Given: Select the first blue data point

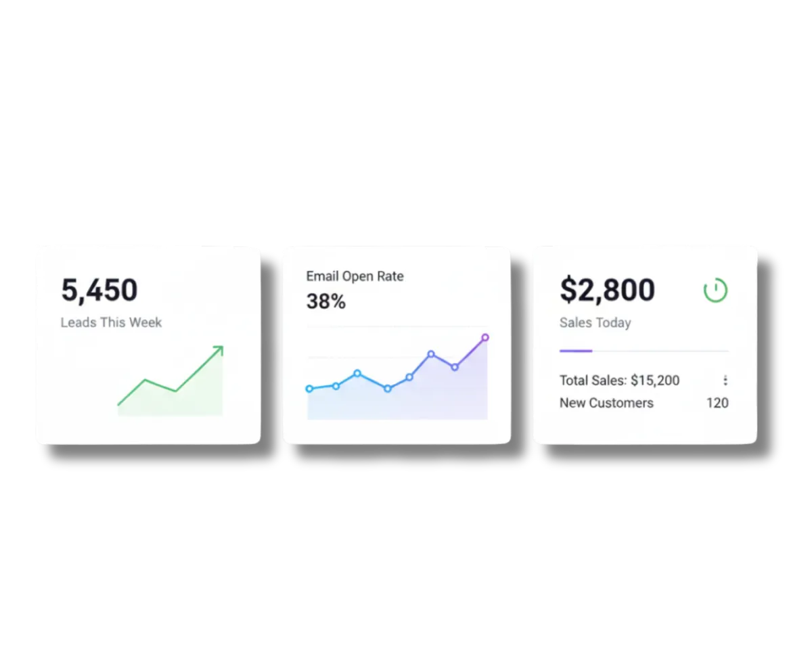Looking at the screenshot, I should point(309,389).
